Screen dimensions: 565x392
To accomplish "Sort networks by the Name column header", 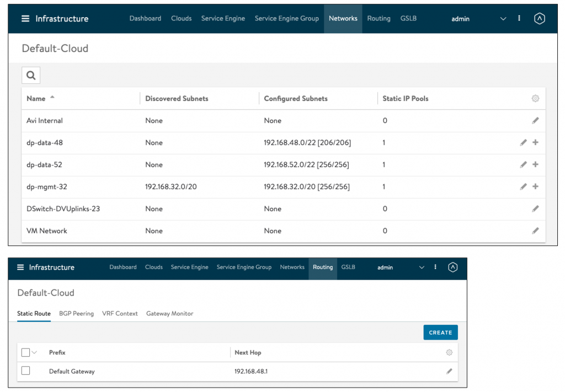I will click(36, 99).
